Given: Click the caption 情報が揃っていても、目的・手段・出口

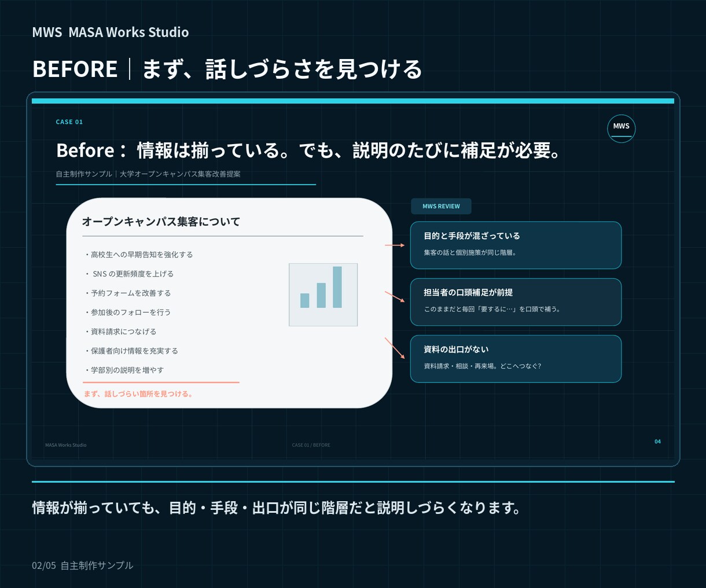Looking at the screenshot, I should pyautogui.click(x=277, y=508).
